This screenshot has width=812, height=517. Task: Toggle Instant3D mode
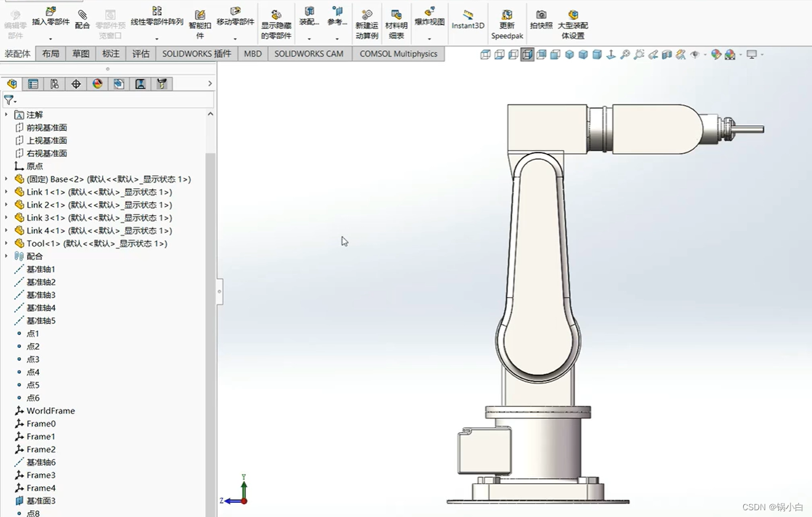coord(468,20)
